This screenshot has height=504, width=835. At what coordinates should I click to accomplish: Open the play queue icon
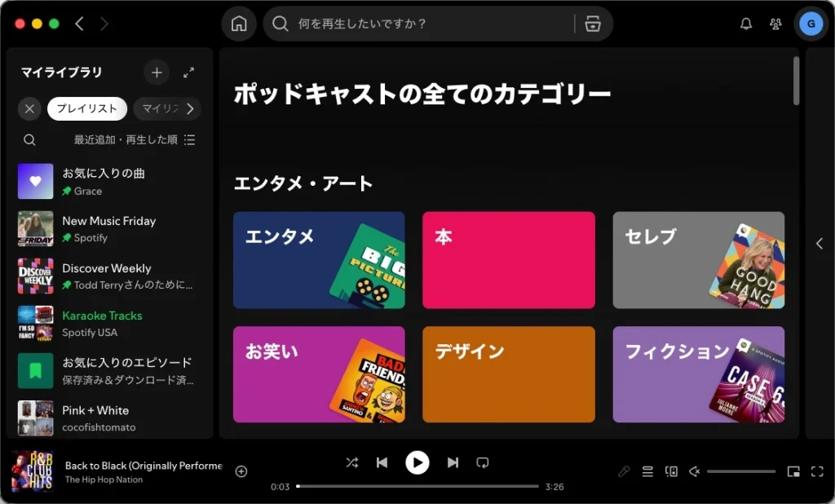tap(647, 471)
